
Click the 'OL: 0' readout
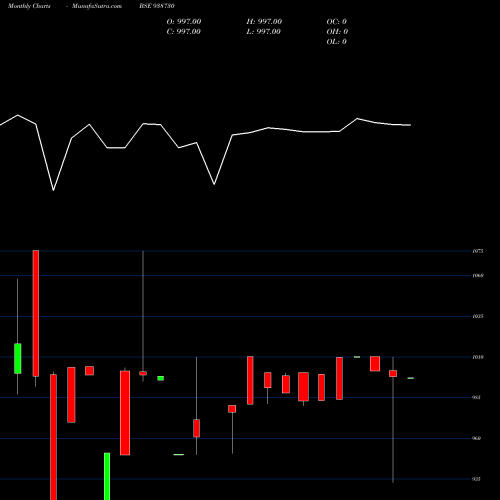(x=337, y=42)
